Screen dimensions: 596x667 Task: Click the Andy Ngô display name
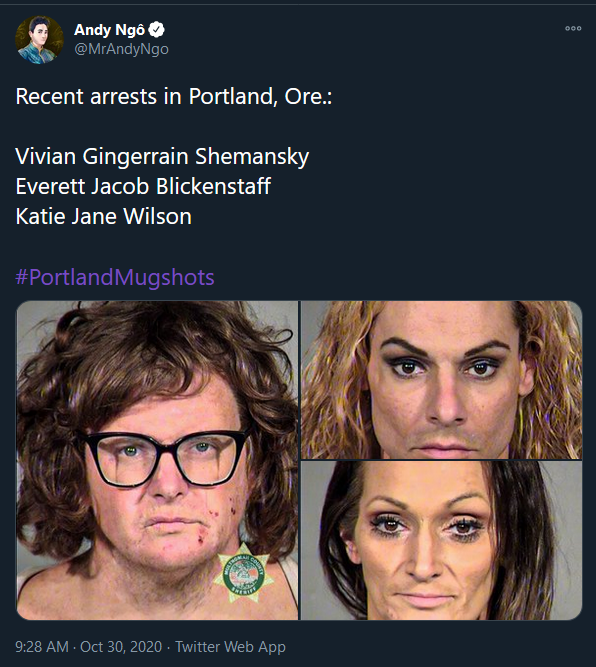(109, 30)
